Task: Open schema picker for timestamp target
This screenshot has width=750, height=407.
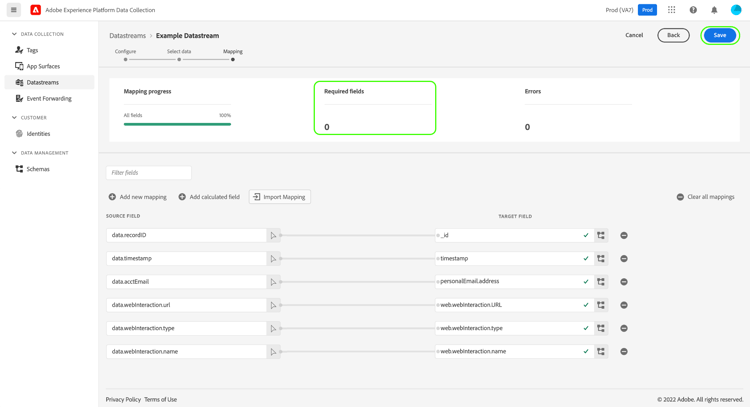Action: (x=601, y=258)
